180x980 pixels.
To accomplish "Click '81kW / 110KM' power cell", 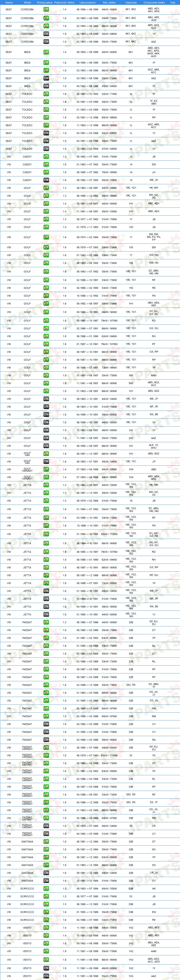I will (x=109, y=755).
